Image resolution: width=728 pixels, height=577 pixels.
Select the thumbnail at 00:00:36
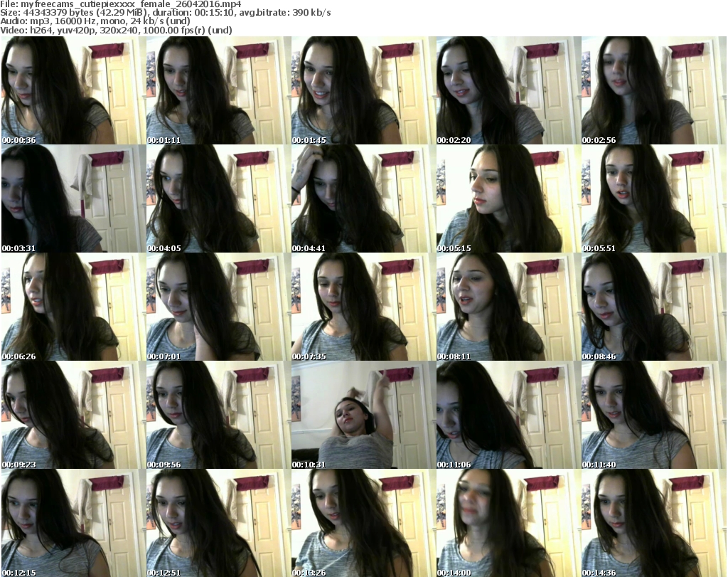point(73,90)
